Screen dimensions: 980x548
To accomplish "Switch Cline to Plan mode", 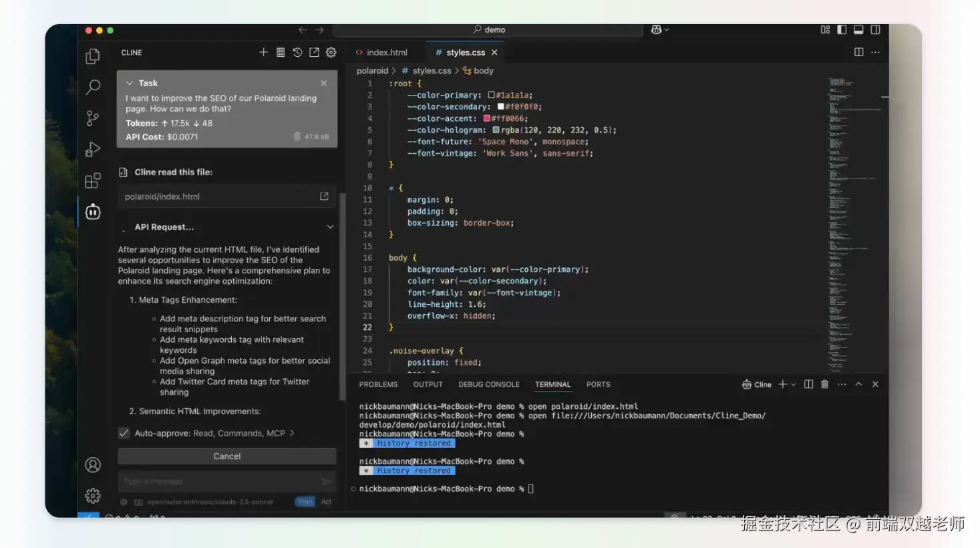I will [x=305, y=501].
